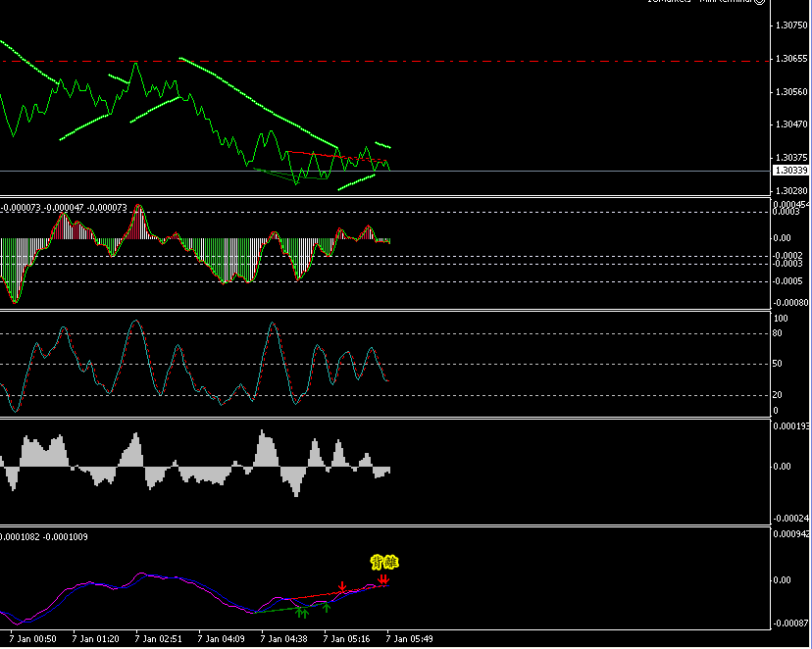The width and height of the screenshot is (812, 649).
Task: Click the highlighted current price tag 1.30339
Action: click(x=790, y=171)
